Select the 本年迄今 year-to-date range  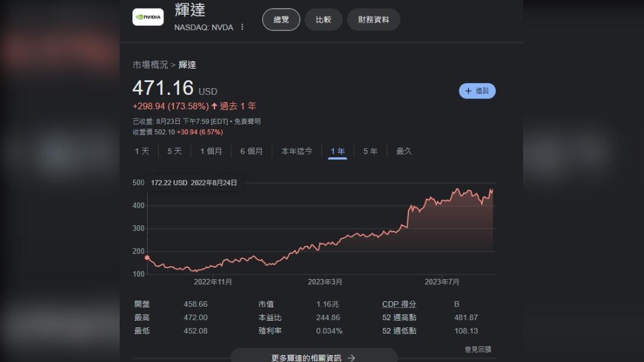click(x=296, y=151)
